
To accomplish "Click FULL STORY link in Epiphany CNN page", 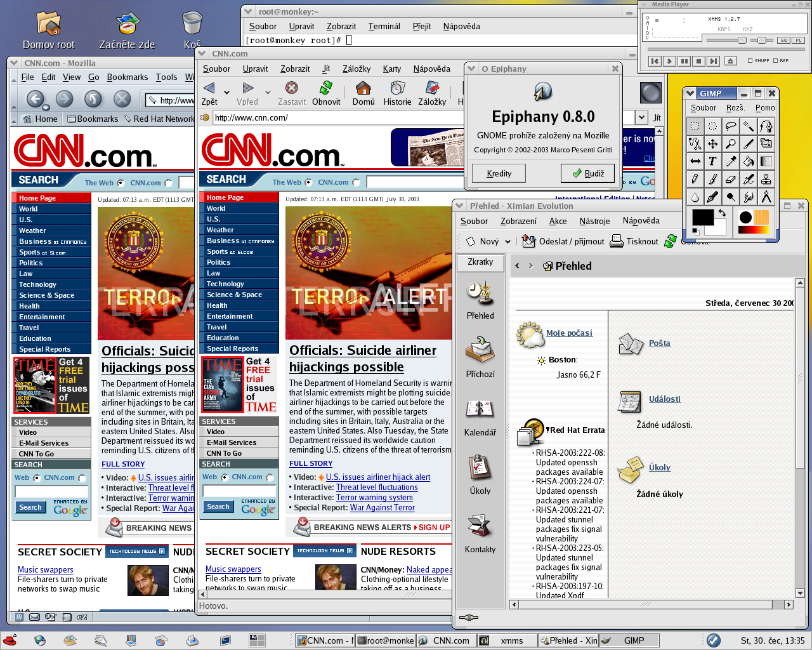I will pos(311,463).
